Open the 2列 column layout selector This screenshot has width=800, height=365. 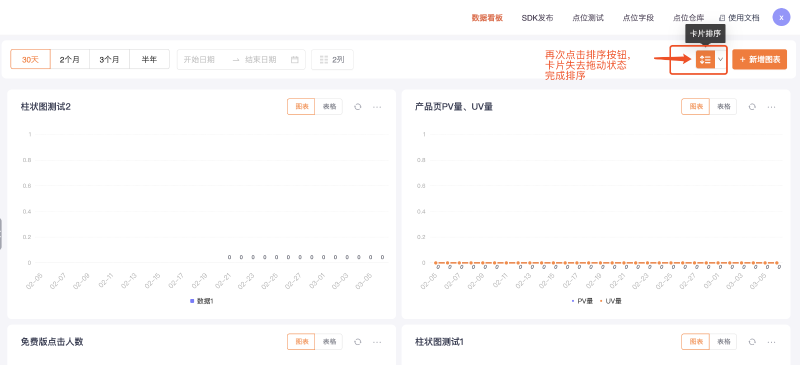click(x=332, y=59)
